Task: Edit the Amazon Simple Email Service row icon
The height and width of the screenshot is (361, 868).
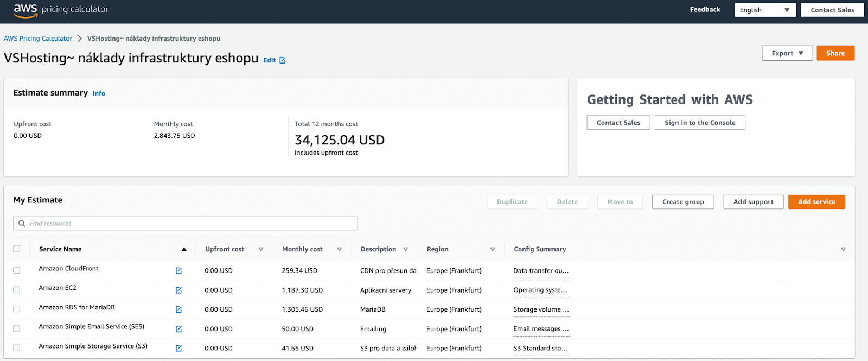Action: click(178, 329)
